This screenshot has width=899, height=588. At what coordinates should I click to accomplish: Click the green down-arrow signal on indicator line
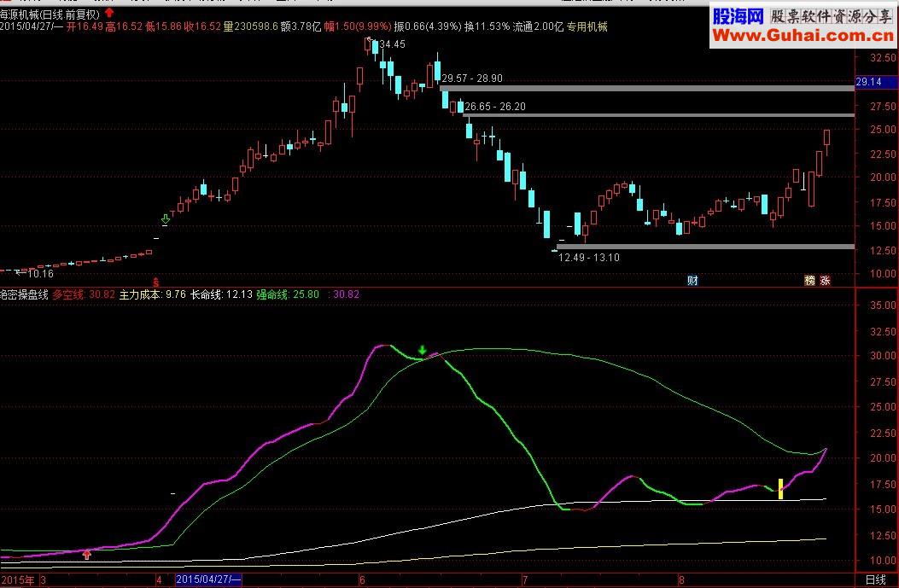click(423, 350)
